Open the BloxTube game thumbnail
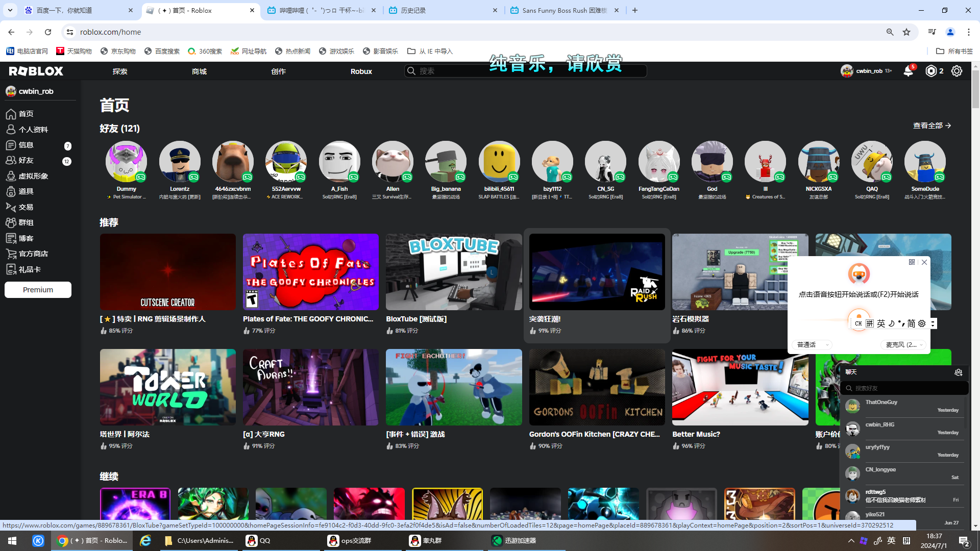The width and height of the screenshot is (980, 551). point(454,272)
